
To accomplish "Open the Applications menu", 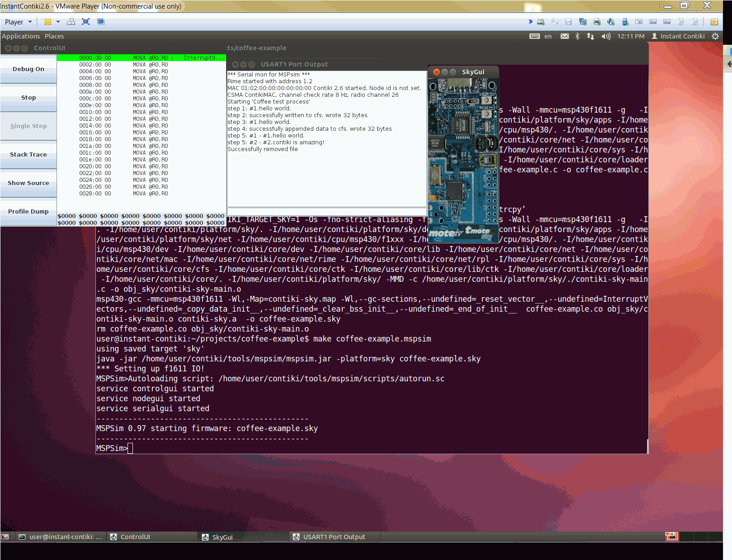I will (x=21, y=36).
